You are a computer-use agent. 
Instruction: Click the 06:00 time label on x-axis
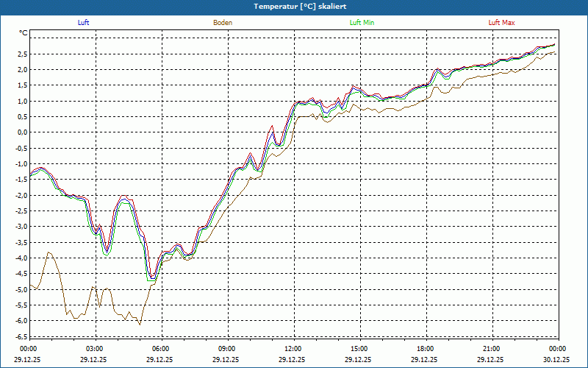coord(162,349)
